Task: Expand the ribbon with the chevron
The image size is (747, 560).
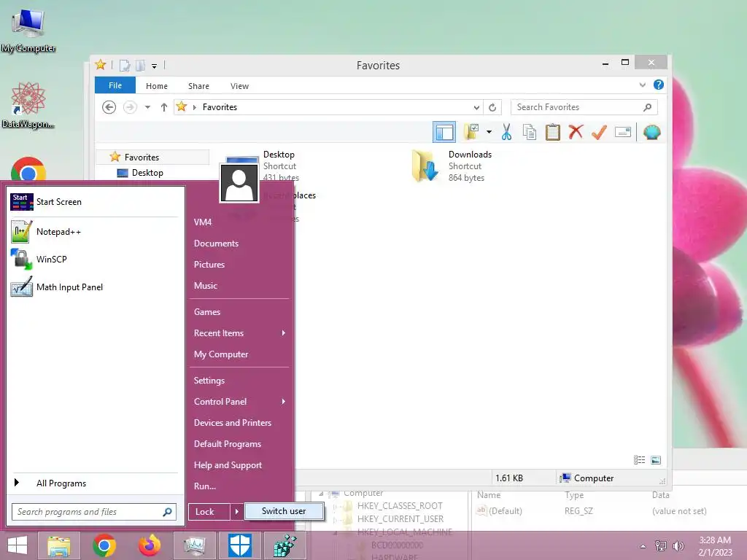Action: point(642,85)
